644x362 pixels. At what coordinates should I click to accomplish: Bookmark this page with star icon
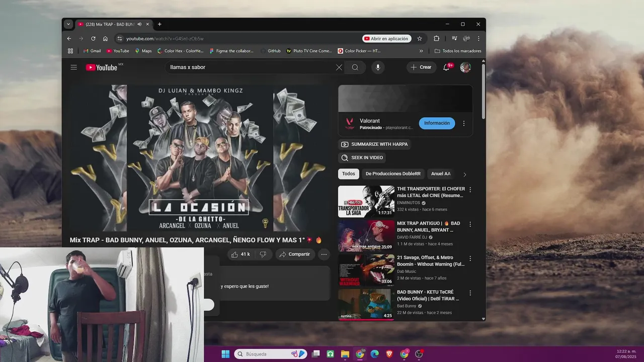coord(420,38)
